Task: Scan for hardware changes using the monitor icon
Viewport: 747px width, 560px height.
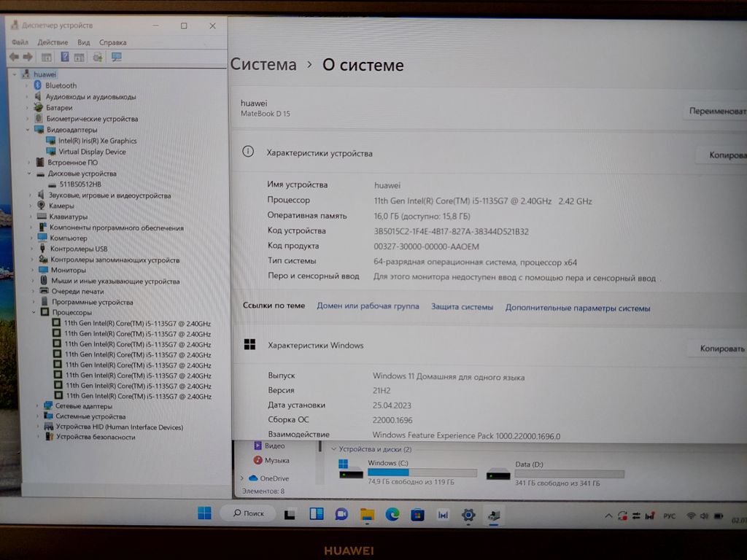Action: 116,57
